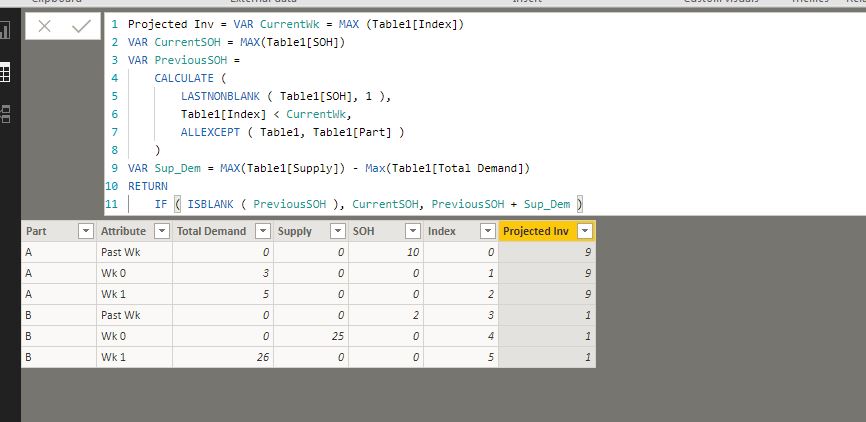Image resolution: width=866 pixels, height=422 pixels.
Task: Click SOH cell with value 10
Action: [x=386, y=252]
